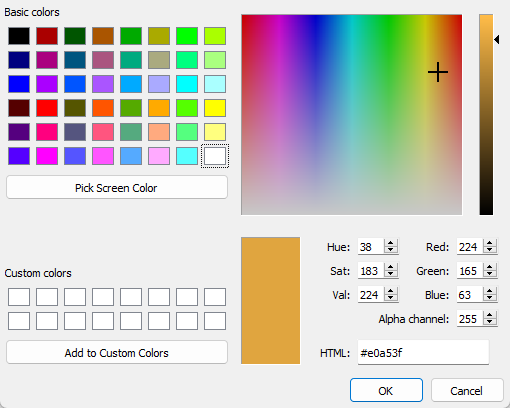Increase the Val spinner value
This screenshot has height=408, width=510.
point(391,291)
